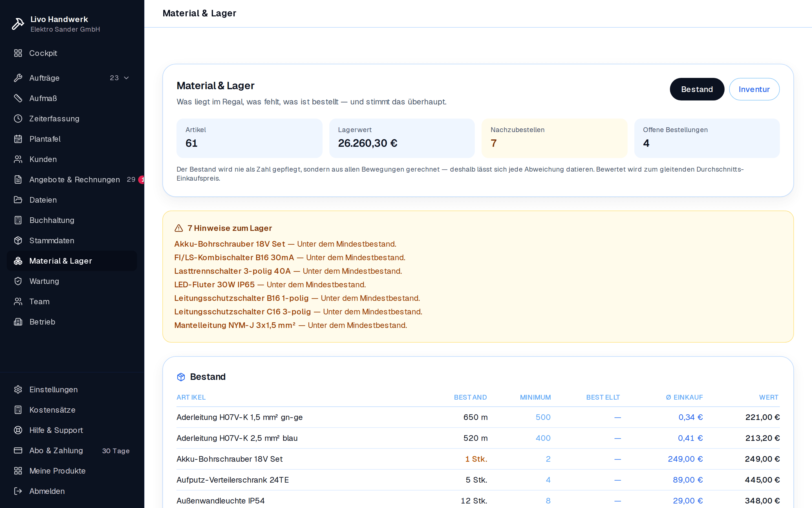Click the Lagerwert 26.260,30 € card
This screenshot has width=812, height=508.
click(x=402, y=138)
